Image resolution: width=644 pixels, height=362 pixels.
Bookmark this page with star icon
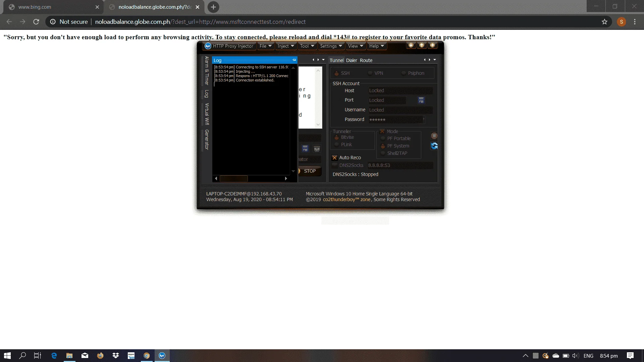coord(604,22)
